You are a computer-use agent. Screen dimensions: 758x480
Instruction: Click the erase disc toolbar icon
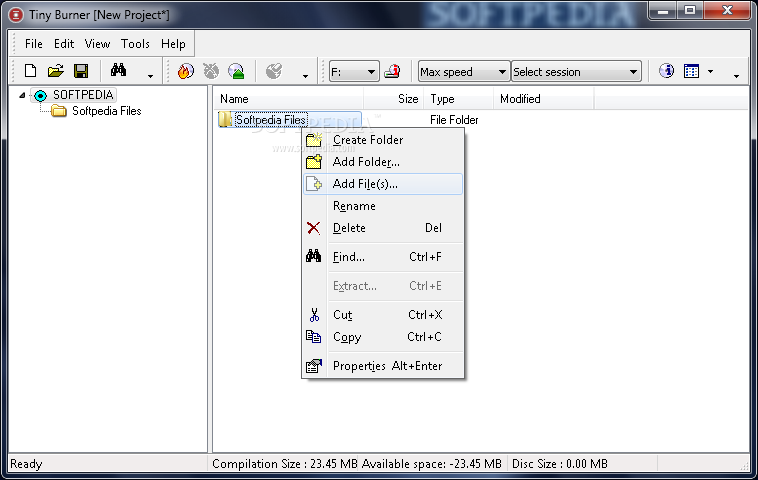(x=211, y=71)
